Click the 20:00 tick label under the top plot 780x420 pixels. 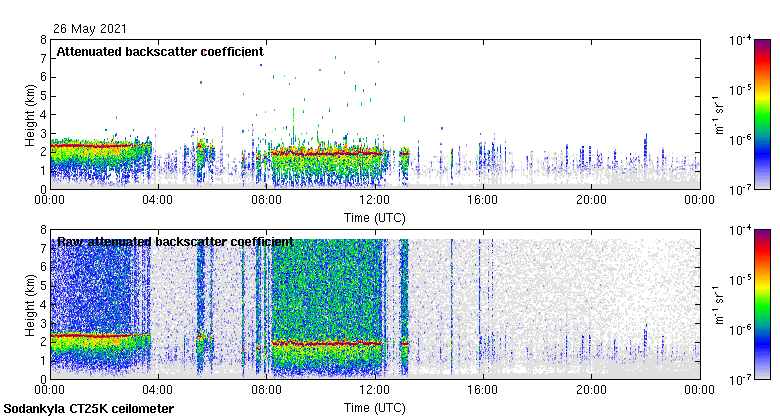coord(591,200)
